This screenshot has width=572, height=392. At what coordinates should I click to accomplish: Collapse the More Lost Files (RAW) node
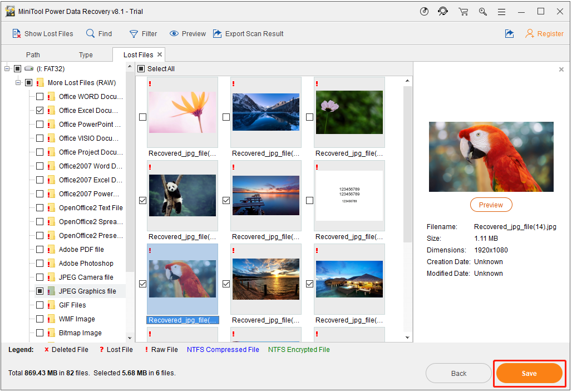click(18, 83)
